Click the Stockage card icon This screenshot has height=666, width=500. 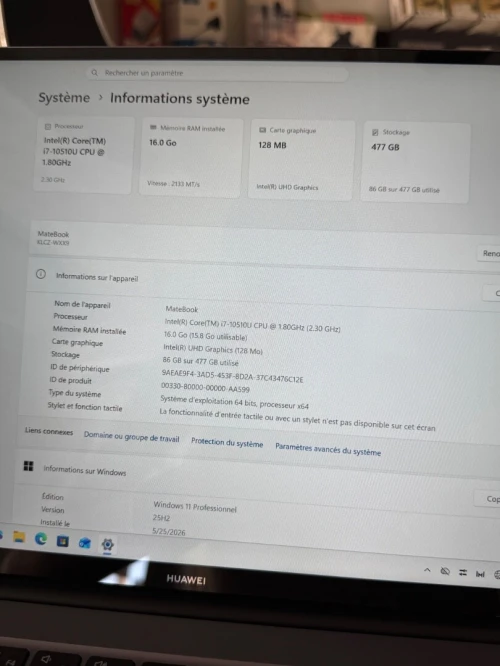(375, 132)
